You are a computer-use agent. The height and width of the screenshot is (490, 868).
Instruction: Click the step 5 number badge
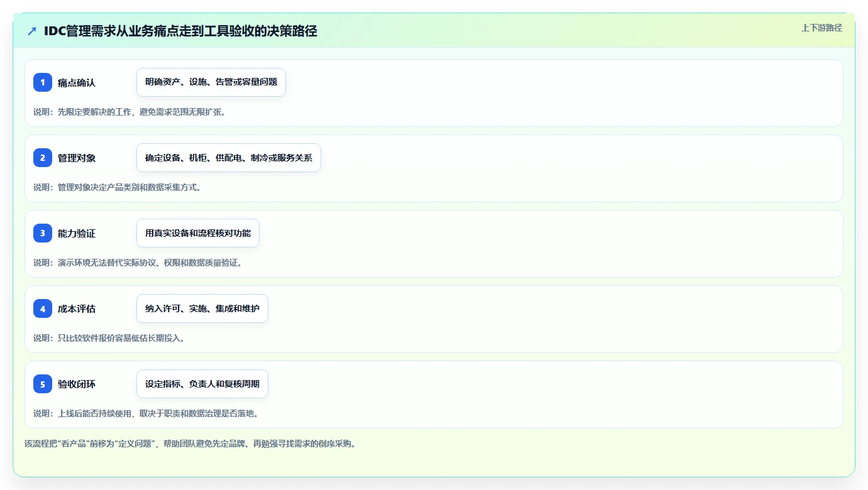43,384
